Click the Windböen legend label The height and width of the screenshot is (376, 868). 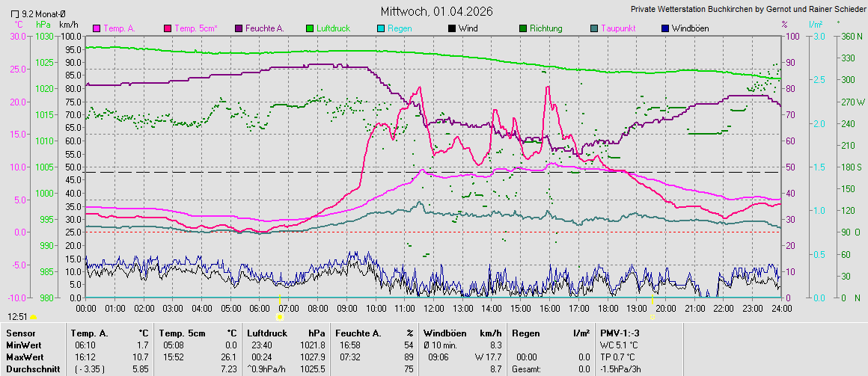click(691, 28)
